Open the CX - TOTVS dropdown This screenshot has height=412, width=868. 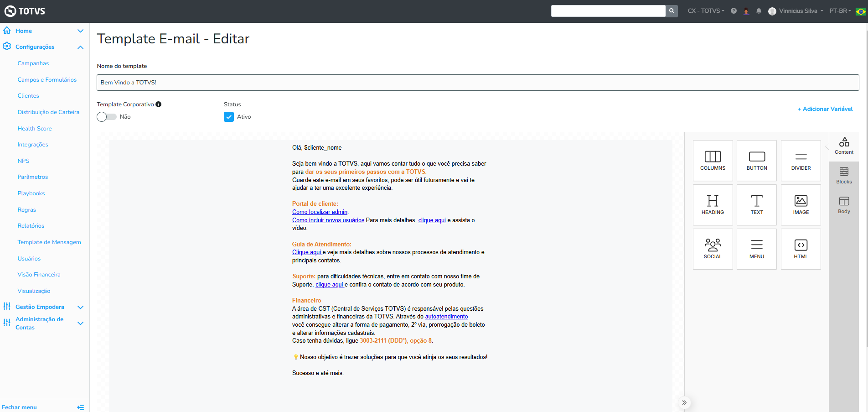click(706, 11)
